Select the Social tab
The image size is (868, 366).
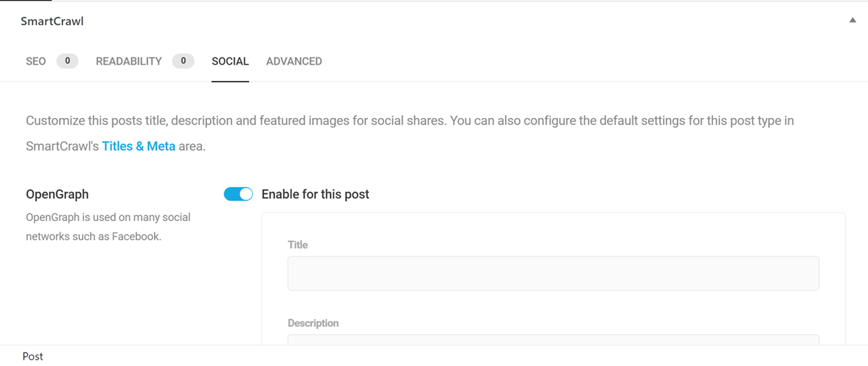pos(230,61)
